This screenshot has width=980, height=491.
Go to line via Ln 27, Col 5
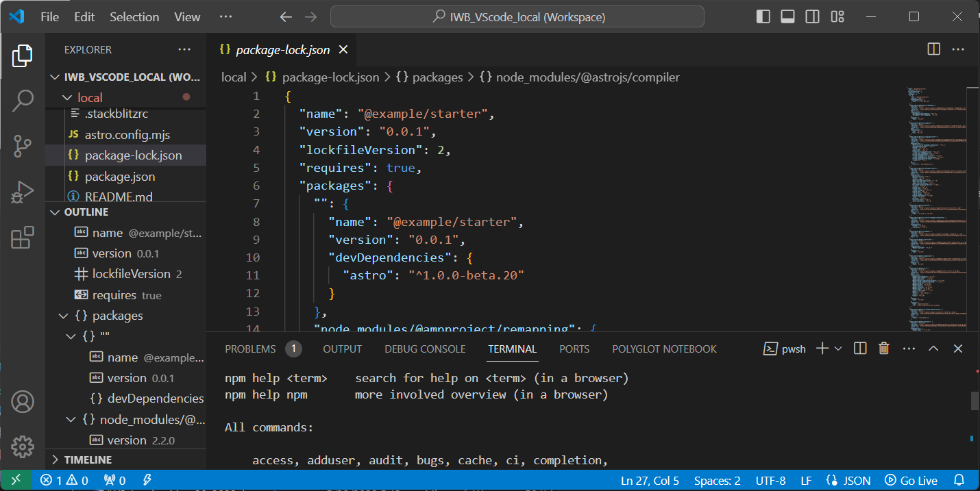pos(650,480)
